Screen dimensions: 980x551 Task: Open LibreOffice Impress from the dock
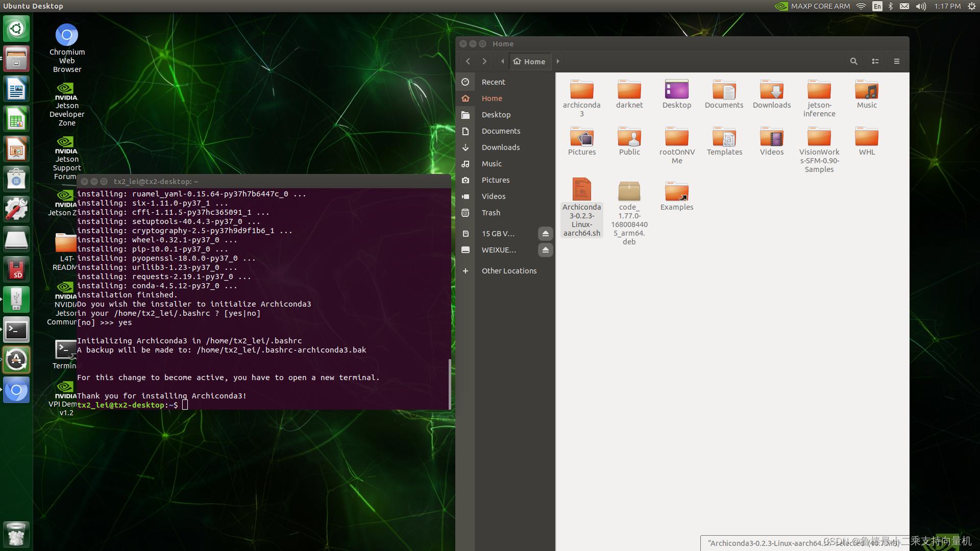(x=16, y=148)
